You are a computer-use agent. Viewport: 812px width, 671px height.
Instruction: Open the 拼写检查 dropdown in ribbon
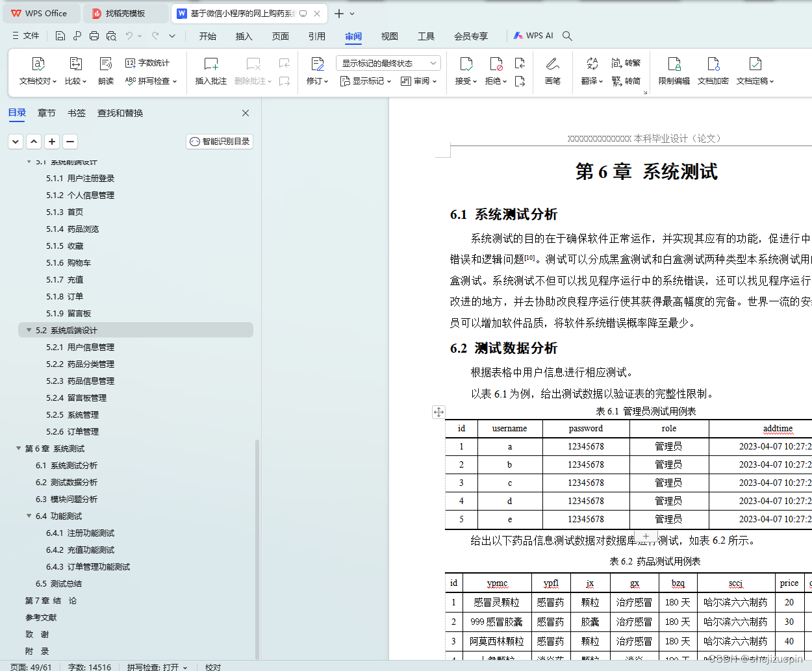[x=151, y=81]
